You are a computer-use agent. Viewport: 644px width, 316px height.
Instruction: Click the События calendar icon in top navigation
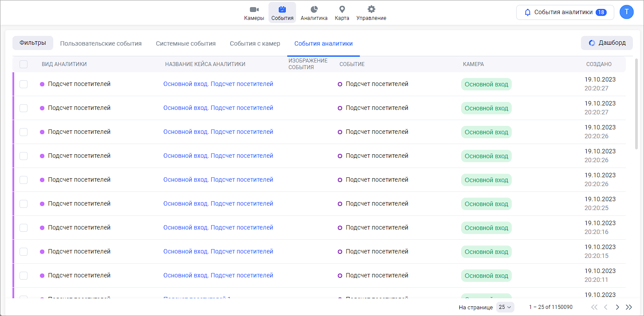click(x=282, y=10)
